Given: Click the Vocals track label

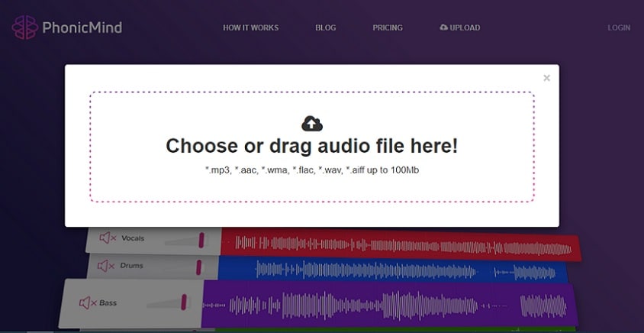Looking at the screenshot, I should pos(133,238).
